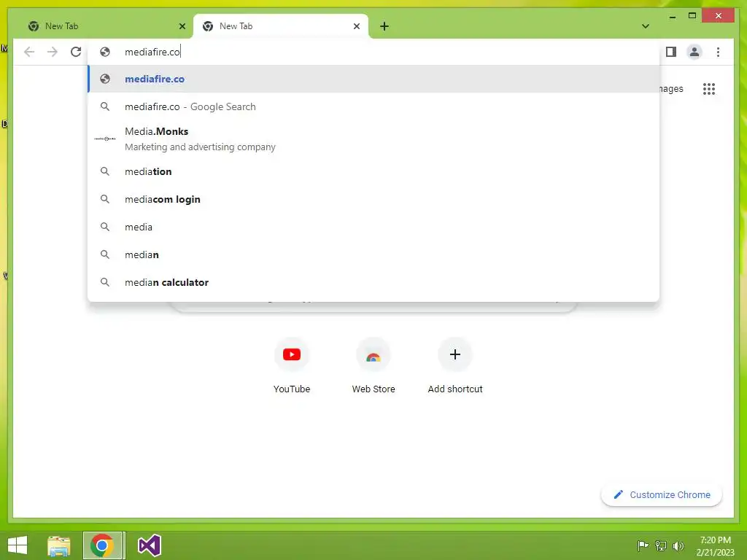Close the first New Tab
747x560 pixels.
(x=182, y=26)
